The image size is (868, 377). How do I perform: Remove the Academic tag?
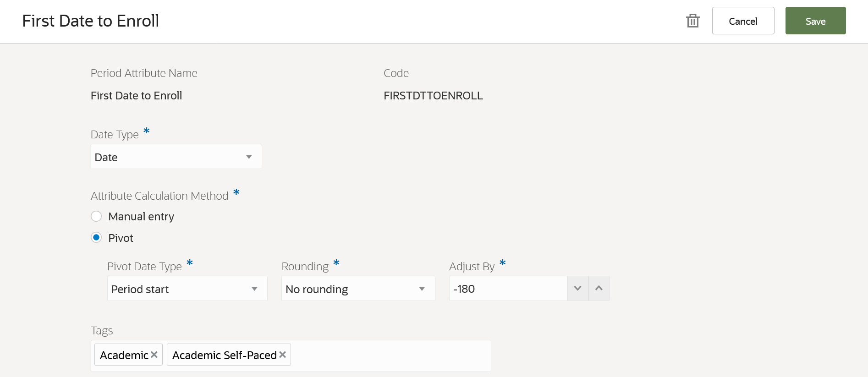(x=154, y=355)
